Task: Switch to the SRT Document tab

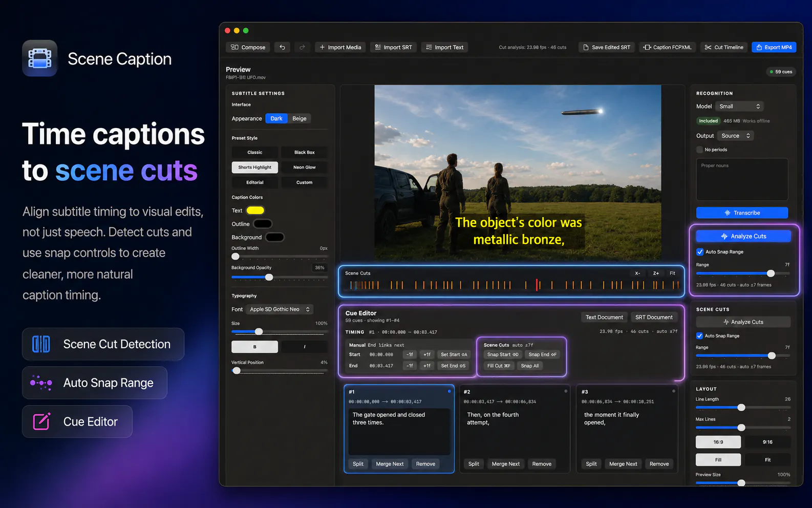Action: [654, 317]
